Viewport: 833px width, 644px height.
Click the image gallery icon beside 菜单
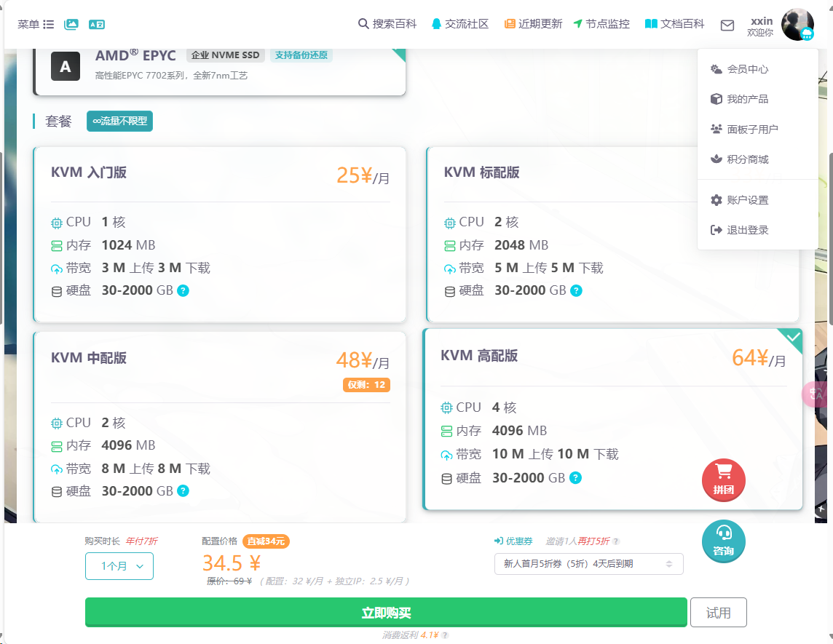click(71, 23)
